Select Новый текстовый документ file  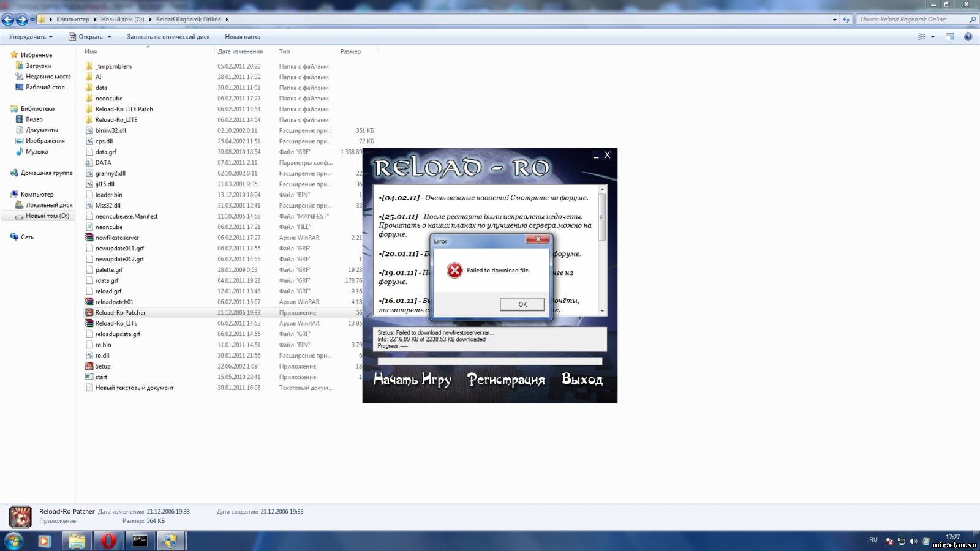(x=134, y=388)
